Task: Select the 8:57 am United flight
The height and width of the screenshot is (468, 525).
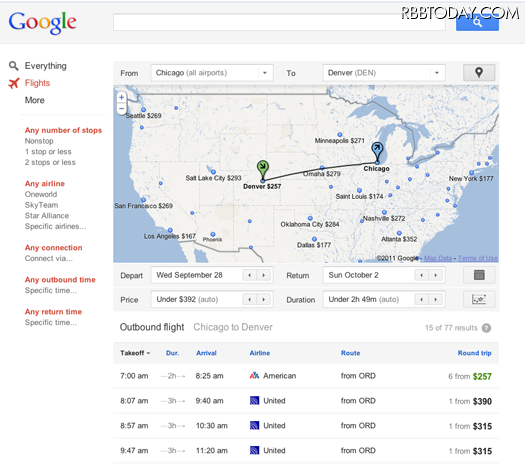Action: (x=306, y=426)
